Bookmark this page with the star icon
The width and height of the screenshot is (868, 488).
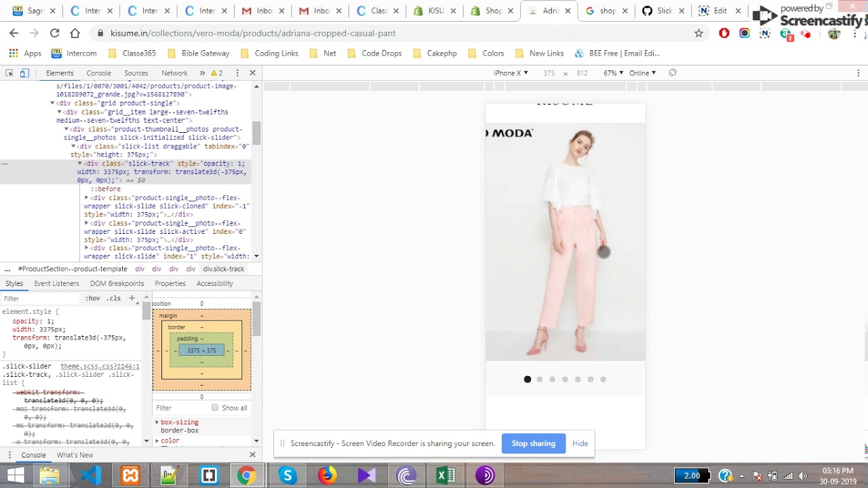(x=698, y=33)
